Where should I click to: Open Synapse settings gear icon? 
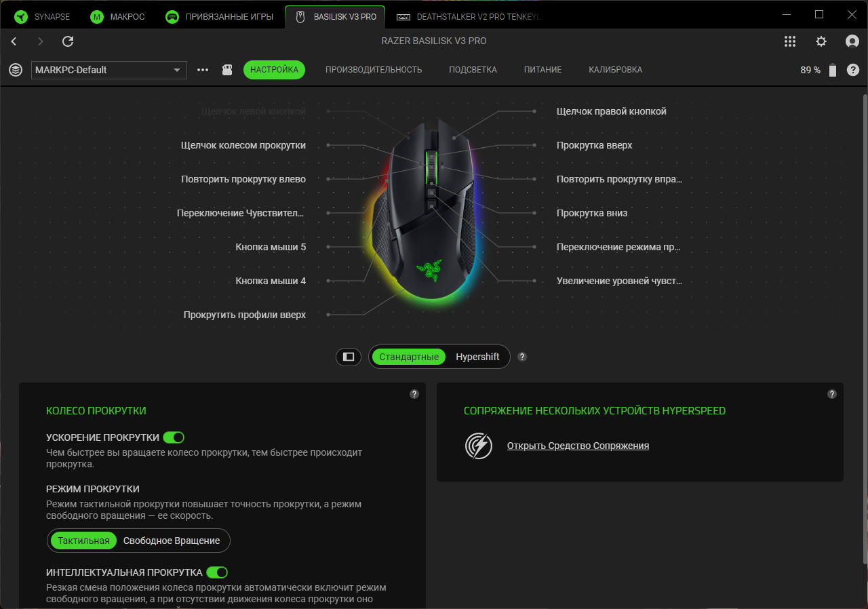821,41
